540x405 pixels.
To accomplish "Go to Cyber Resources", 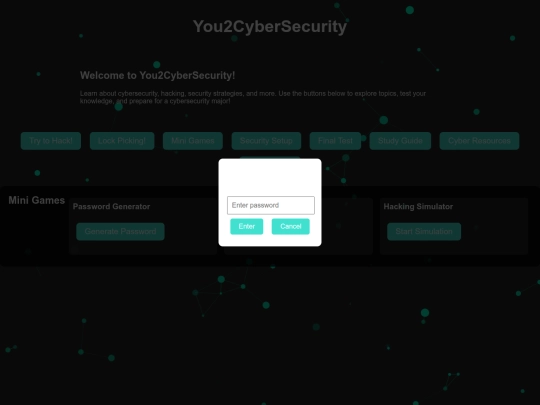I will pyautogui.click(x=479, y=141).
